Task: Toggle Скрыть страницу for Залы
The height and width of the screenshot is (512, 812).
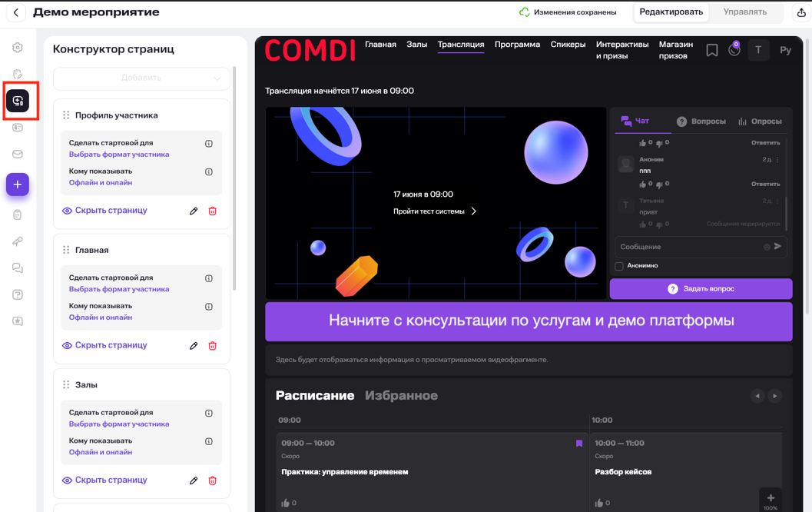Action: (104, 480)
